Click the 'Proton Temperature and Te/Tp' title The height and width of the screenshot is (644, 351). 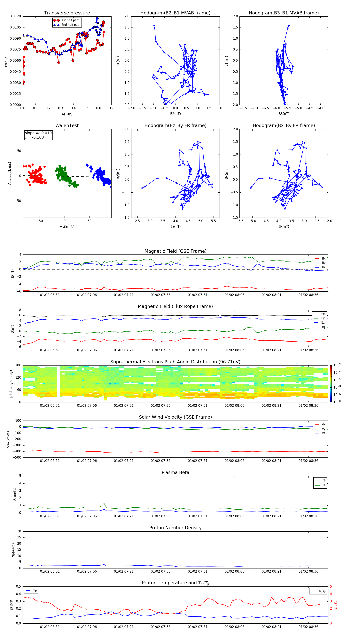point(175,583)
